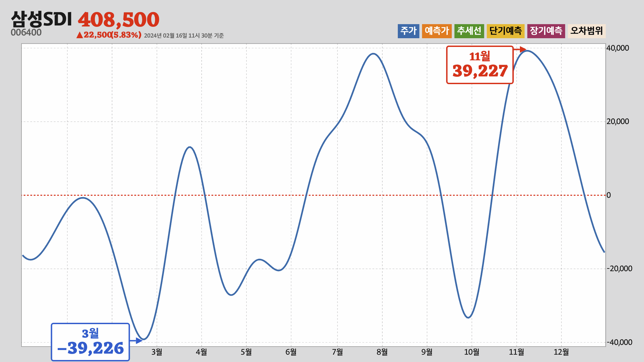Image resolution: width=644 pixels, height=362 pixels.
Task: Click the curve peak before 4월
Action: coord(190,147)
